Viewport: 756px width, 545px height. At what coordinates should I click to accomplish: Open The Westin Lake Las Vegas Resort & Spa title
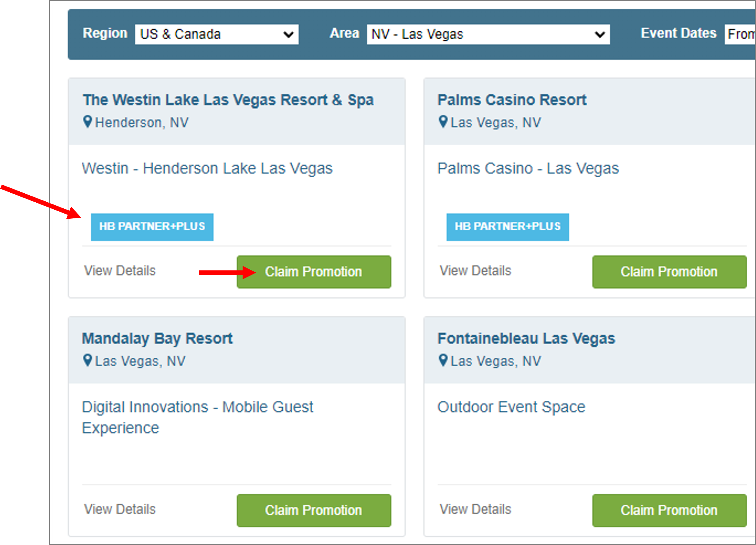coord(228,100)
